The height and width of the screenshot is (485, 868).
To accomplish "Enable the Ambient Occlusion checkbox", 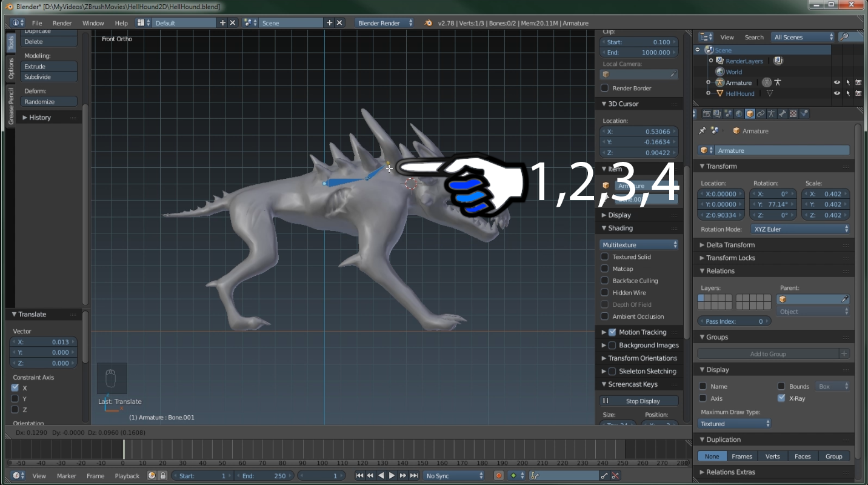I will click(x=604, y=316).
